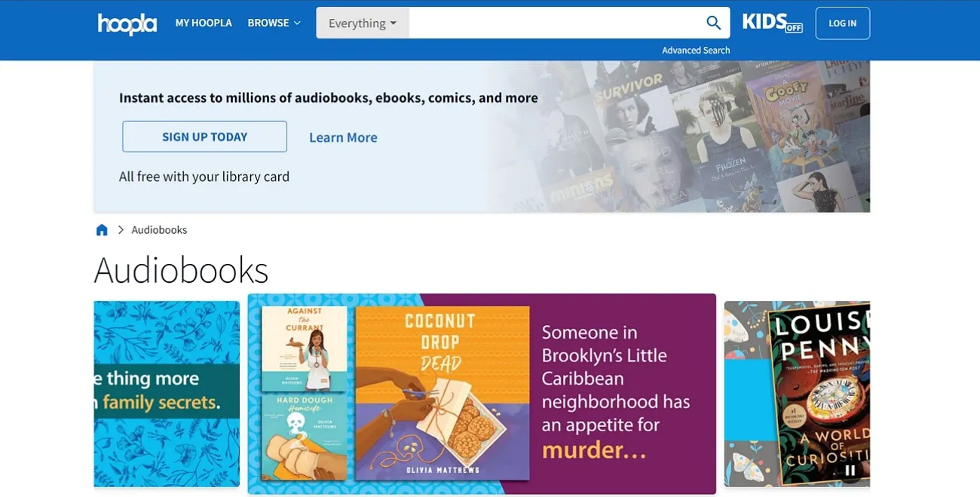Open the Against the Currant cover
Image resolution: width=980 pixels, height=497 pixels.
305,348
